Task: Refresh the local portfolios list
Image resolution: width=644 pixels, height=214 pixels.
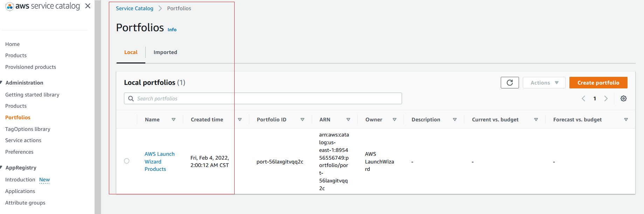Action: [x=510, y=83]
